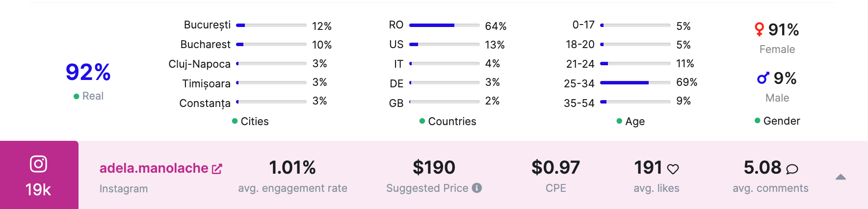Viewport: 868px width, 209px height.
Task: Click the female gender symbol icon
Action: click(759, 29)
